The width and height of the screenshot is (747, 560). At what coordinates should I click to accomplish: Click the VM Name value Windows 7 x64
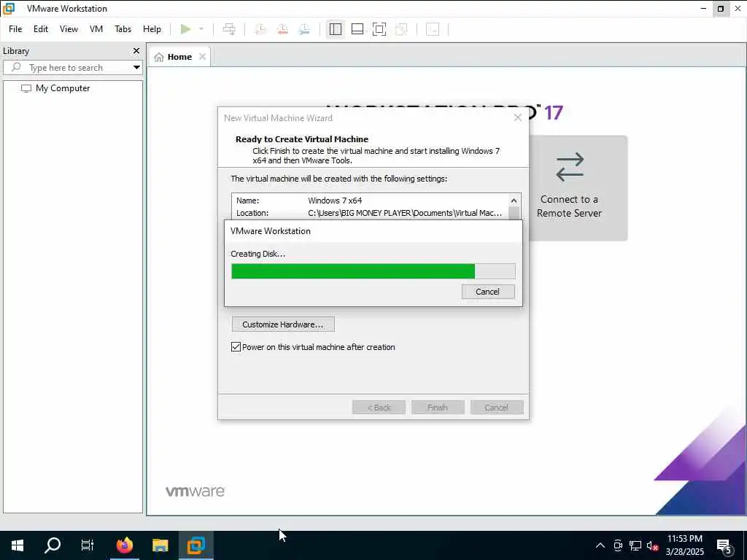pos(335,201)
